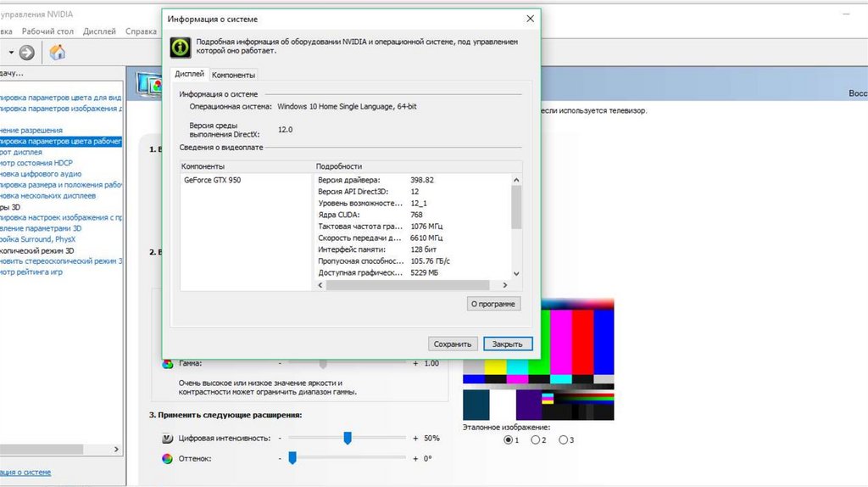Screen dimensions: 868x487
Task: Click the Гамма color icon
Action: click(168, 363)
